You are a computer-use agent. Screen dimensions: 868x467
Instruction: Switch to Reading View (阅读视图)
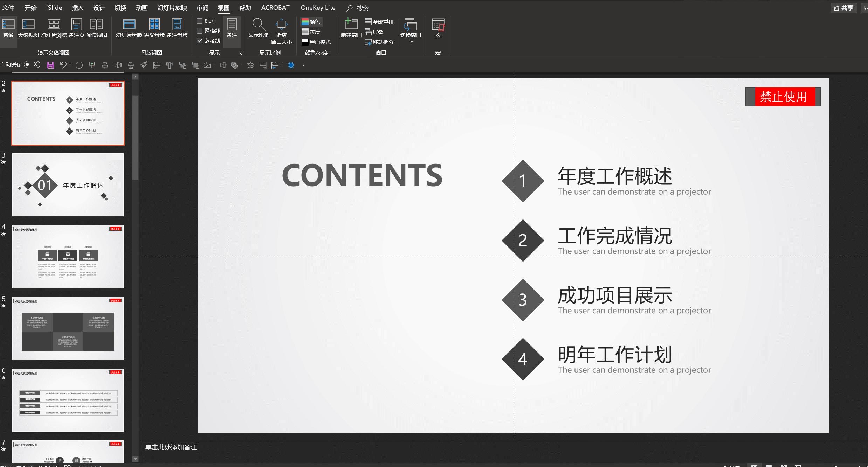click(97, 28)
